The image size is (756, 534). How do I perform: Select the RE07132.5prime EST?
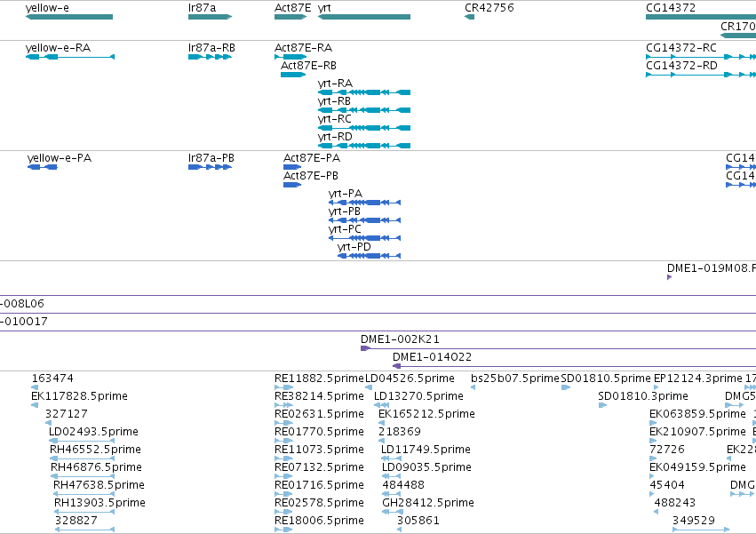(283, 476)
